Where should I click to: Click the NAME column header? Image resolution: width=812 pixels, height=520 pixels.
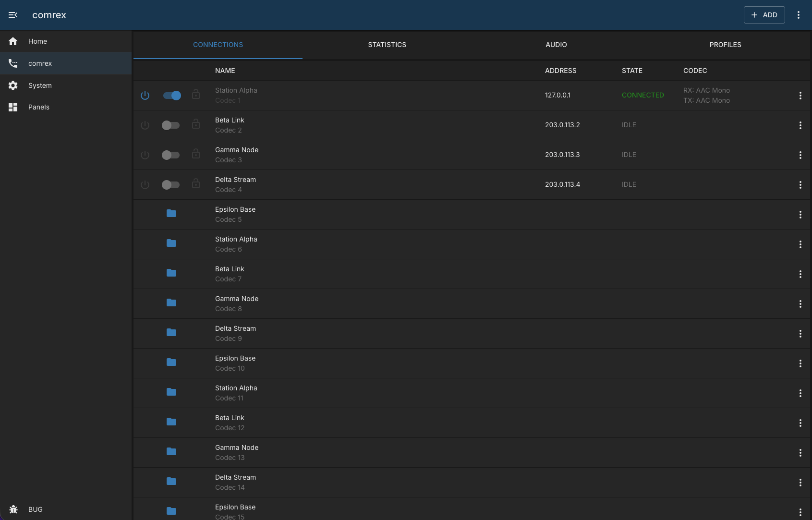point(225,71)
